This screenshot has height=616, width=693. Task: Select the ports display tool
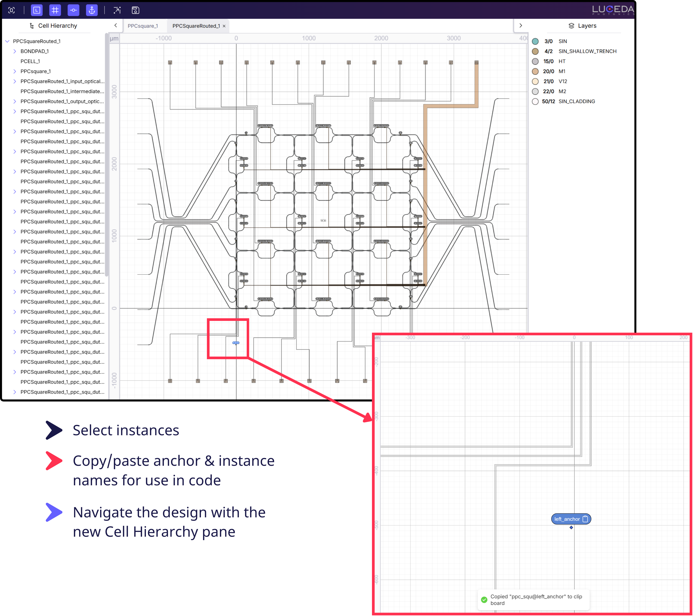73,10
